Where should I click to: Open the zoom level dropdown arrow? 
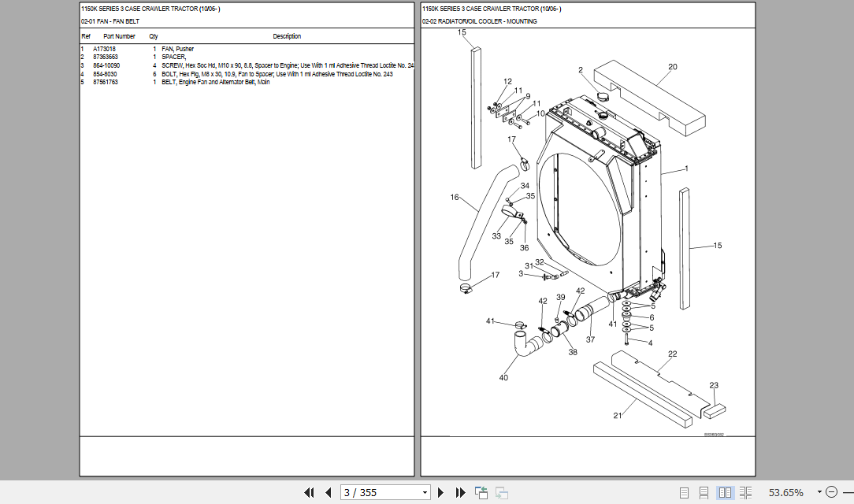click(819, 492)
